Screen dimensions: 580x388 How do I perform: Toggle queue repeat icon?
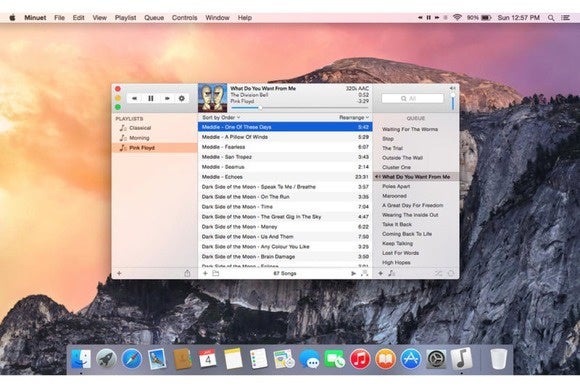(x=451, y=274)
